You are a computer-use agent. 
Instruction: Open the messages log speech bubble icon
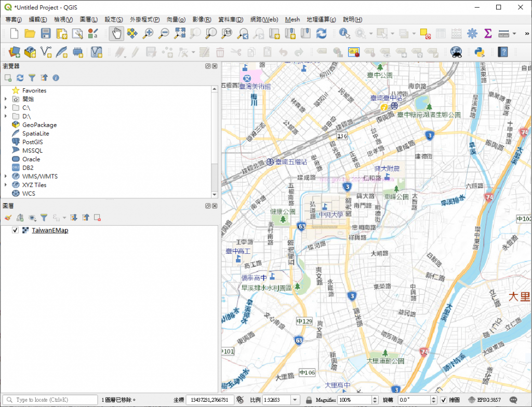[x=513, y=400]
